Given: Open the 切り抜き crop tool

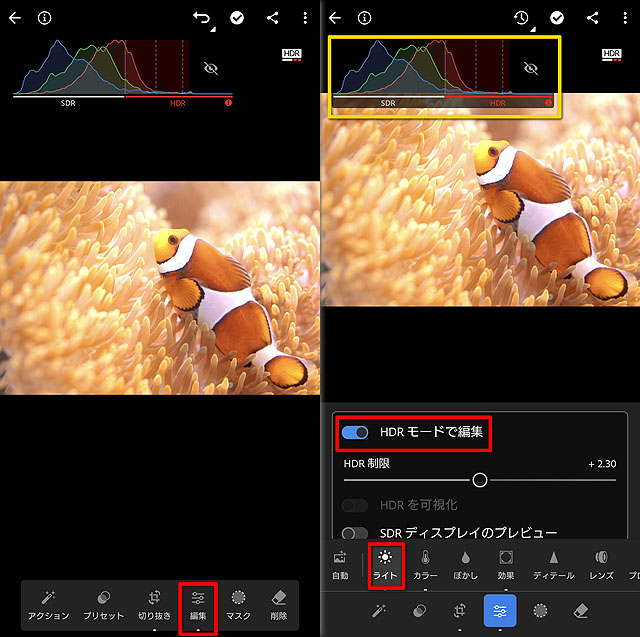Looking at the screenshot, I should point(154,604).
